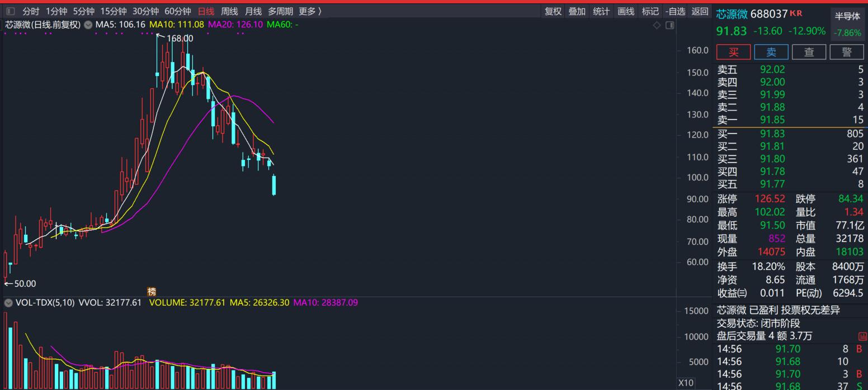Click the 芯源微 stock name header
The image size is (868, 390).
732,14
